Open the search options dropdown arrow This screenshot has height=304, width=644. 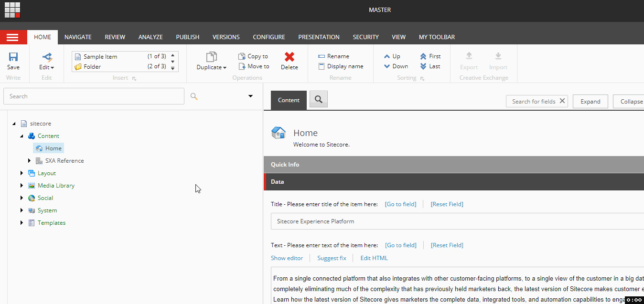pyautogui.click(x=250, y=96)
